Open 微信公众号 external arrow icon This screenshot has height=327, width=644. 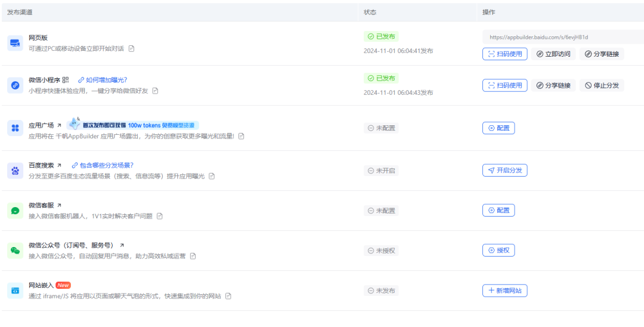pos(122,245)
